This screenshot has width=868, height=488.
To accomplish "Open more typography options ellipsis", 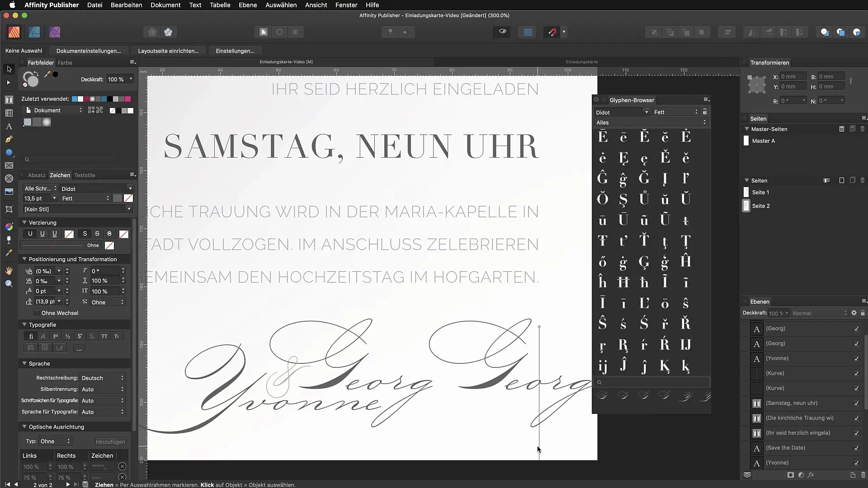I will (79, 348).
